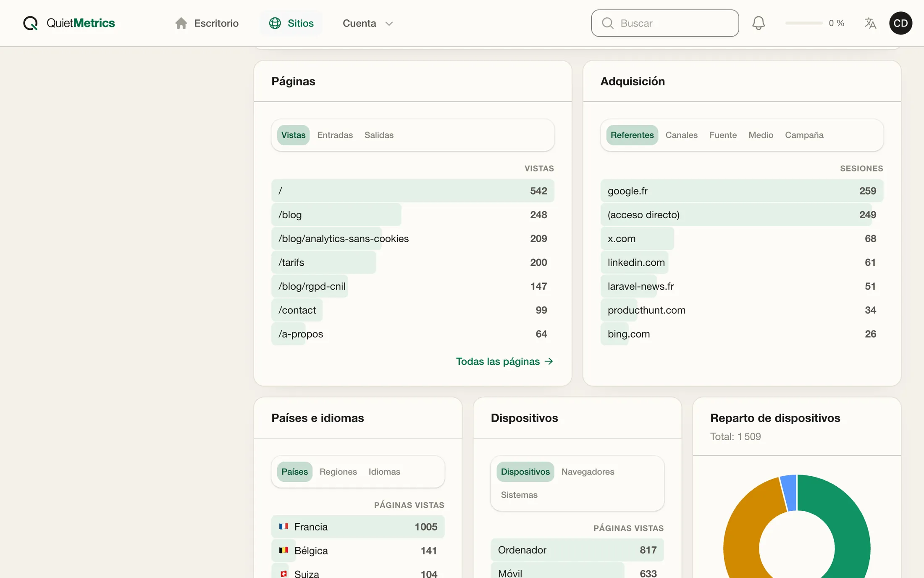This screenshot has height=578, width=924.
Task: Select the Campaña tab
Action: coord(804,135)
